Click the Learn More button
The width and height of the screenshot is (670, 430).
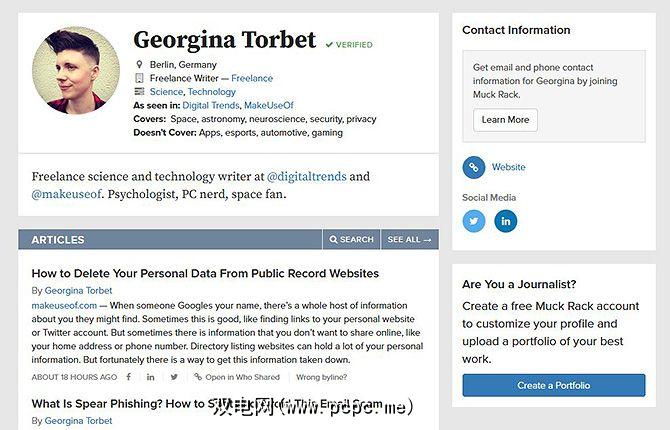click(x=505, y=120)
